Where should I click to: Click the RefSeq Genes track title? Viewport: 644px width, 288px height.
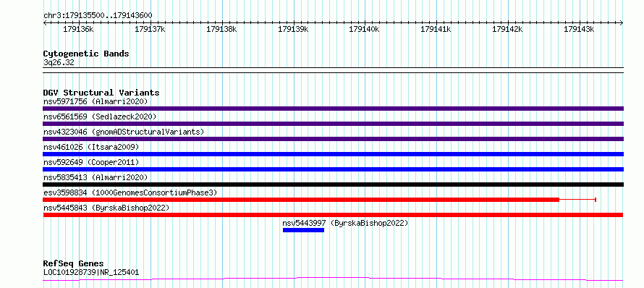click(73, 263)
